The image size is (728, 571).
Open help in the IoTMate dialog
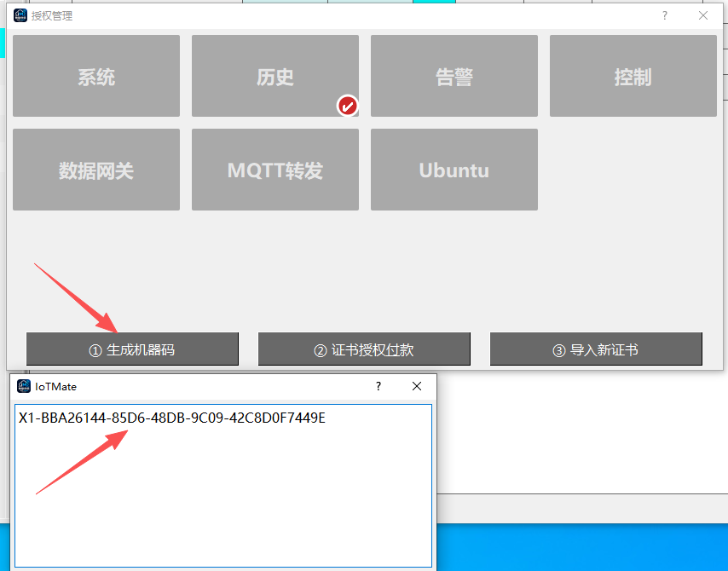pyautogui.click(x=378, y=386)
